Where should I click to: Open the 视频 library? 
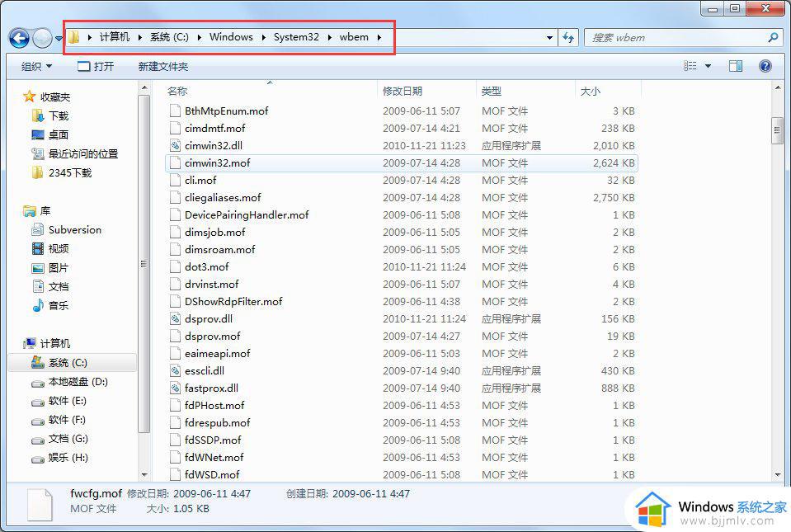[x=50, y=248]
